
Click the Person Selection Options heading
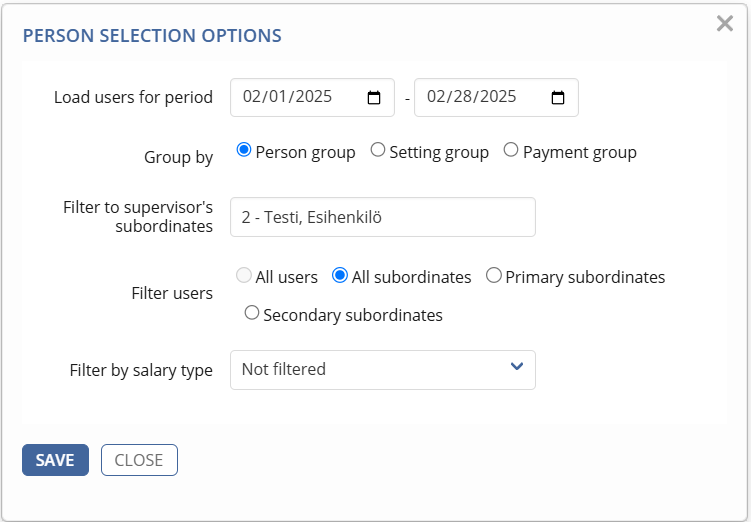(152, 36)
